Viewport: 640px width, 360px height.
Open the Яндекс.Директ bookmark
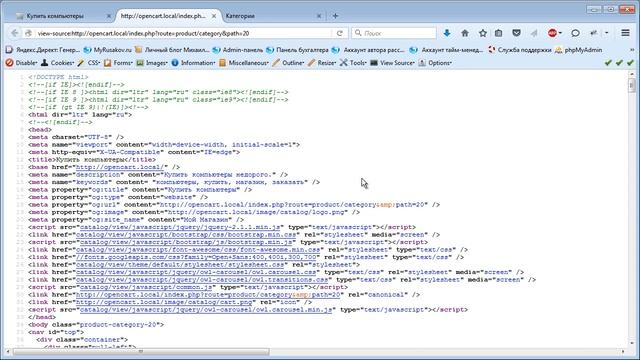tap(43, 50)
